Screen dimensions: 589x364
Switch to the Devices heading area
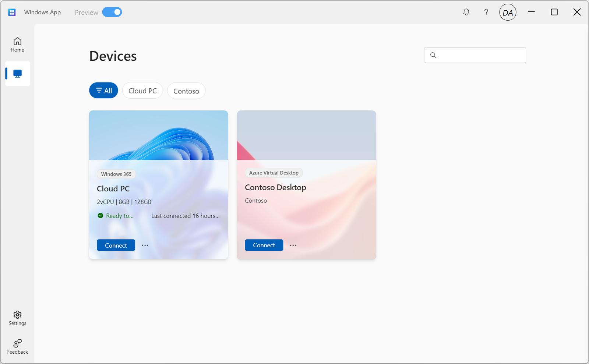coord(113,56)
